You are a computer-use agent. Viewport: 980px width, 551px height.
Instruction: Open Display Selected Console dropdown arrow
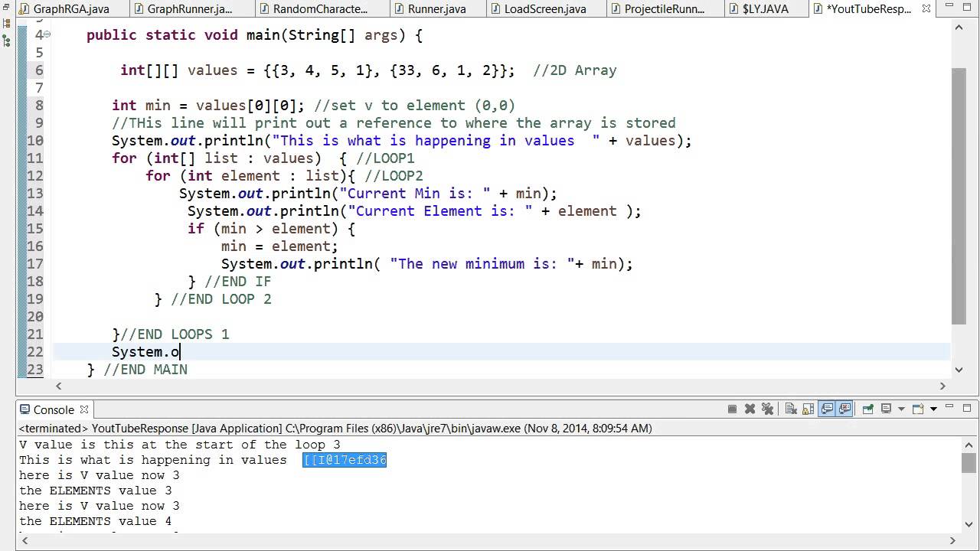[x=901, y=409]
